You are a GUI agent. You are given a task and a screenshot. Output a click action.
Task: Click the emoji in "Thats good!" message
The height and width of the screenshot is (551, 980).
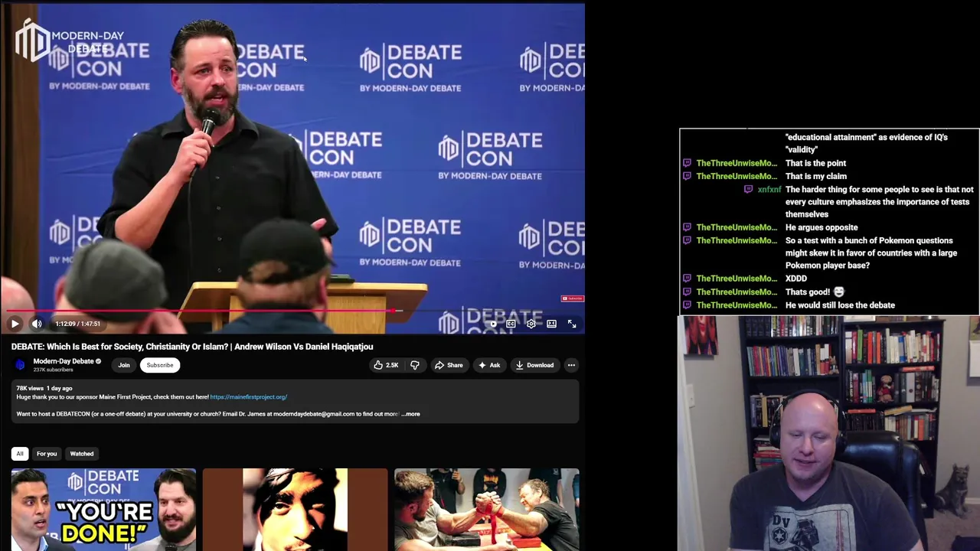pos(838,292)
